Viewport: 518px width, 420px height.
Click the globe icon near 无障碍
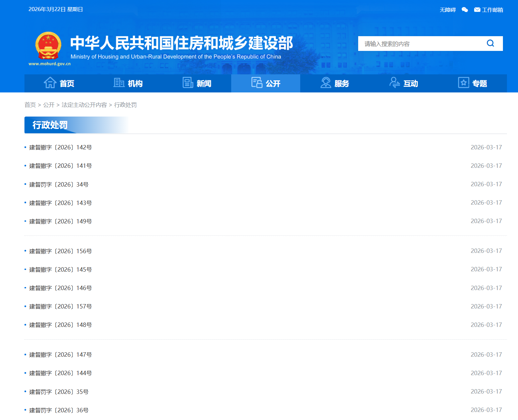[464, 10]
